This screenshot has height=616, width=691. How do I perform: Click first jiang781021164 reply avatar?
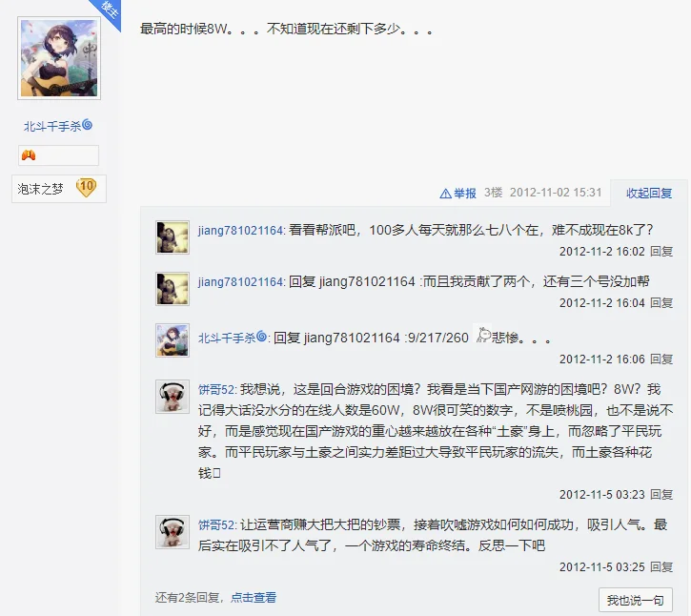point(173,237)
